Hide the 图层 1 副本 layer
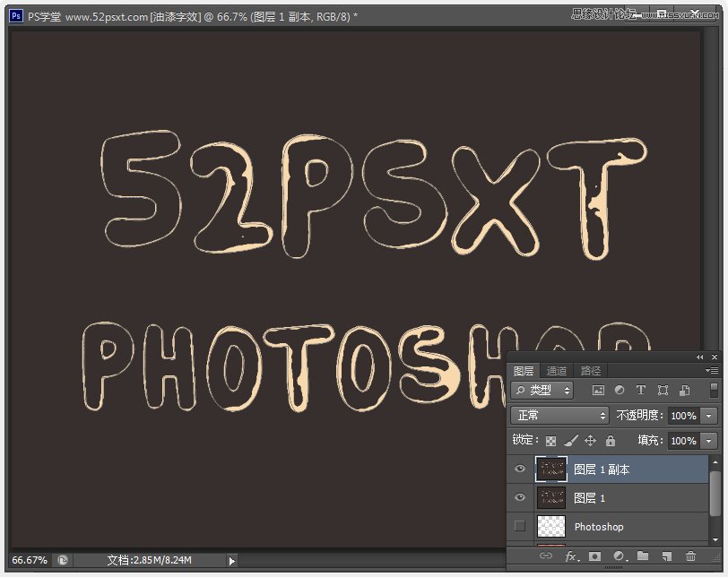This screenshot has width=728, height=577. click(x=520, y=469)
